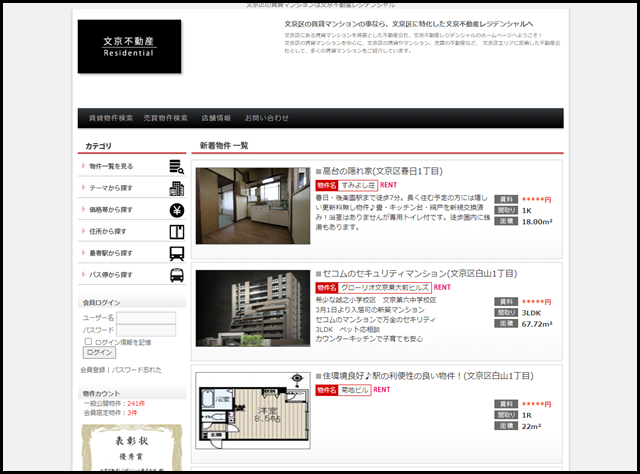Enable the ログイン情報を記憶 checkbox
This screenshot has width=640, height=474.
coord(88,342)
